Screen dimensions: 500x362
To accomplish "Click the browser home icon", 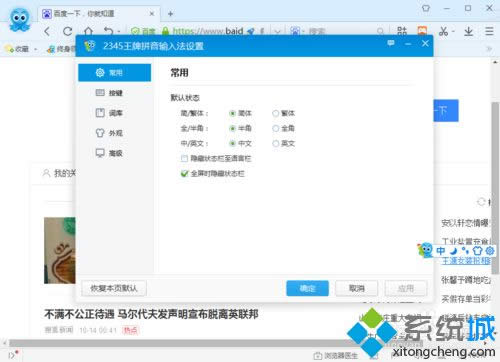I will [88, 31].
